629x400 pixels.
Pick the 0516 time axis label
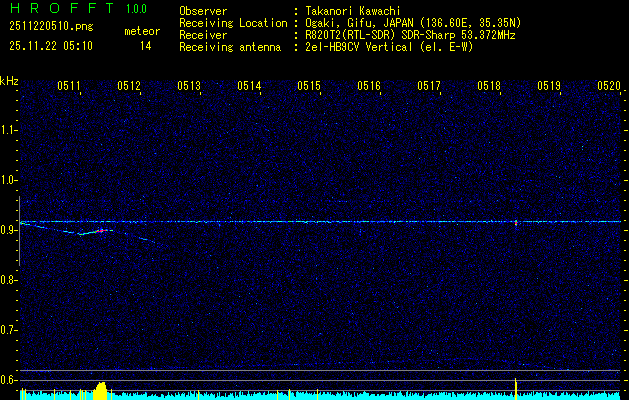(x=369, y=87)
